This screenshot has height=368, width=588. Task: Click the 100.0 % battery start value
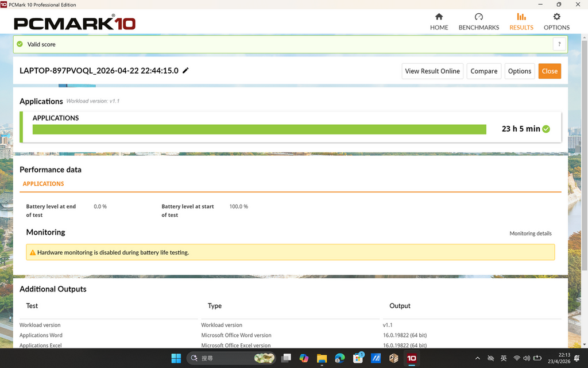[x=238, y=206]
